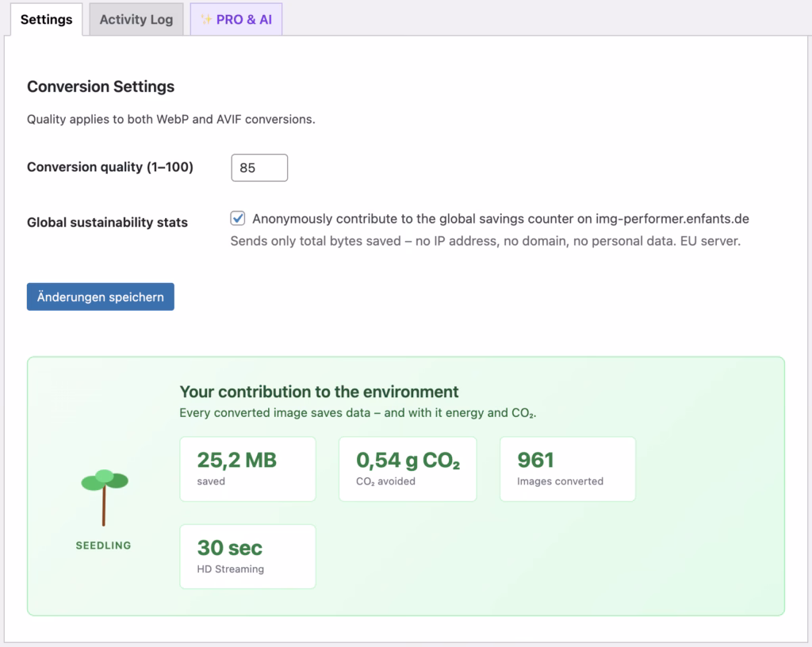Click the 'Quality applies to both WebP' description
Screen dimensions: 812x647
[171, 119]
